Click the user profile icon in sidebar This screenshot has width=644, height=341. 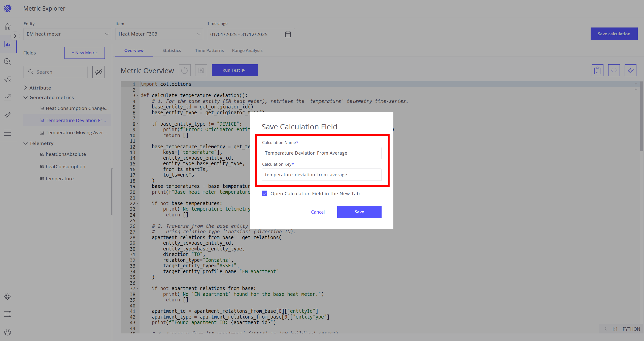click(x=8, y=332)
